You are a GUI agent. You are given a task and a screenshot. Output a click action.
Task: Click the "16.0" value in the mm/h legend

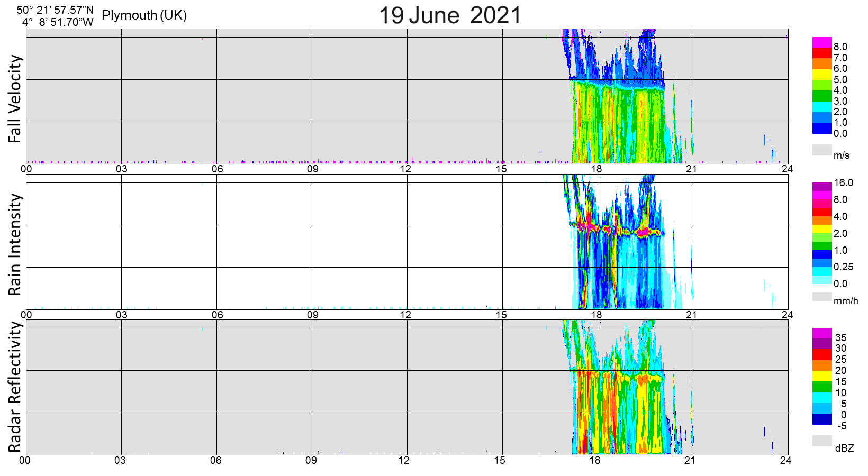point(844,183)
